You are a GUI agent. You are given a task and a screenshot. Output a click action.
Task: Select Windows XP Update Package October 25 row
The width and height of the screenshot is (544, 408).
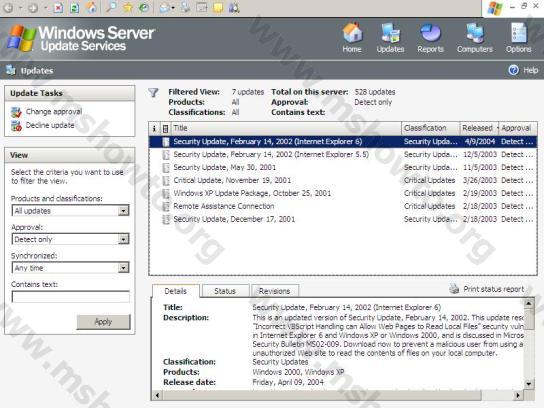[343, 193]
